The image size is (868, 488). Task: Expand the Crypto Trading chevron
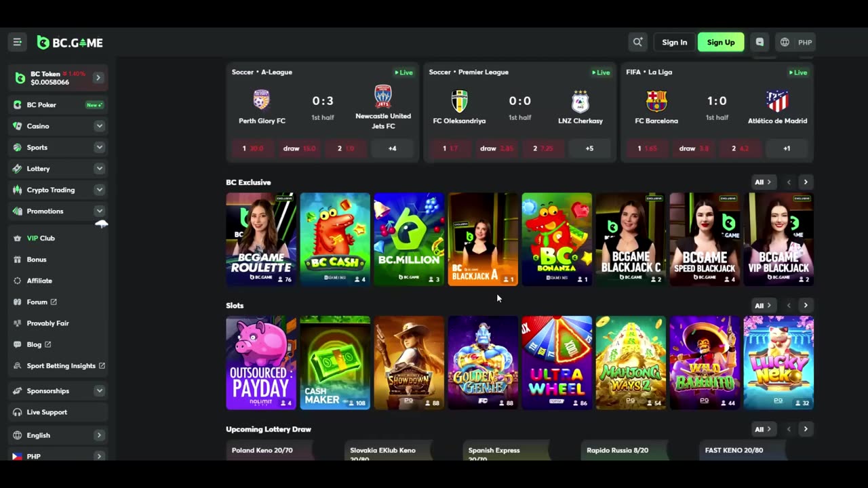tap(99, 190)
